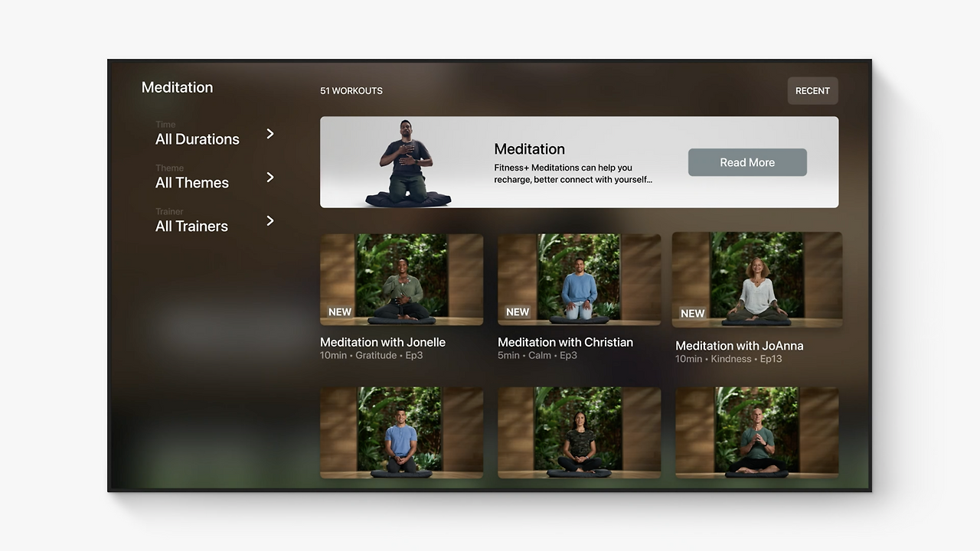Open the All Themes filter
Image resolution: width=980 pixels, height=551 pixels.
click(x=214, y=178)
